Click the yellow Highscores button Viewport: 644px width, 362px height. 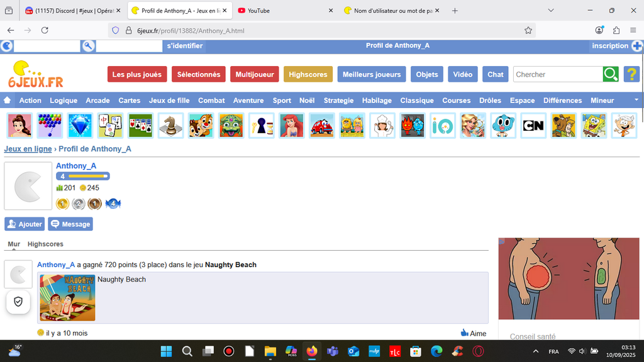[308, 74]
